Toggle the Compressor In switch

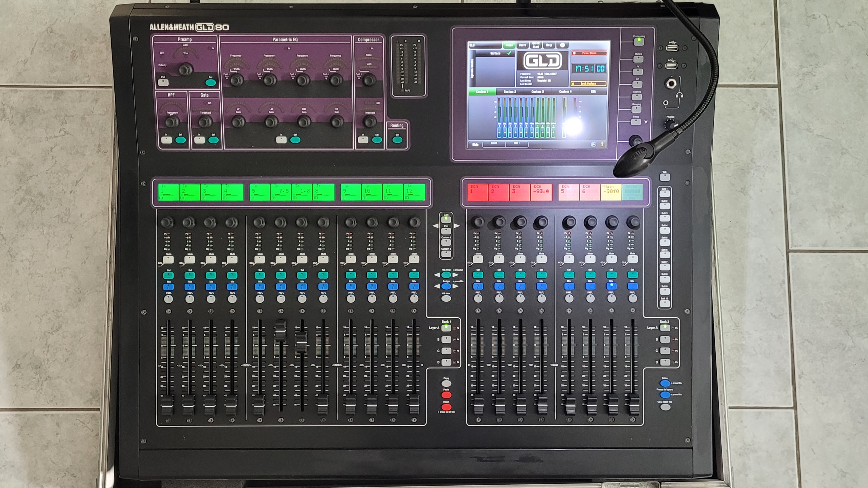coord(363,140)
